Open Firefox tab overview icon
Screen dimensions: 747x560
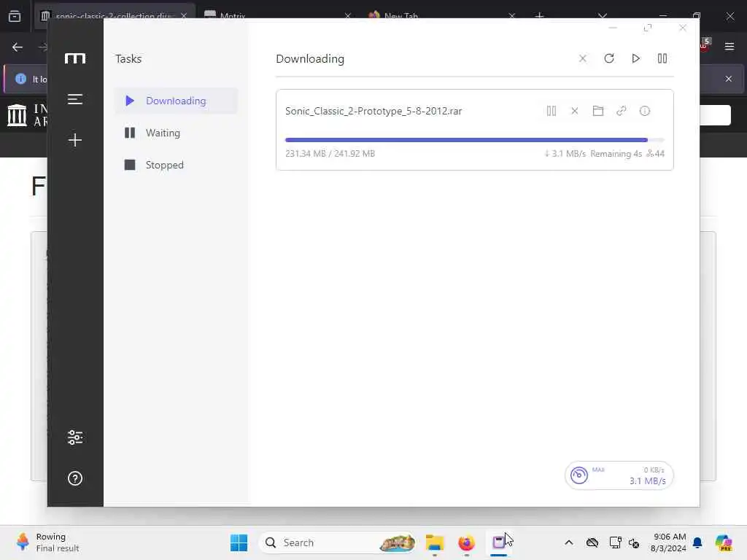(x=15, y=16)
